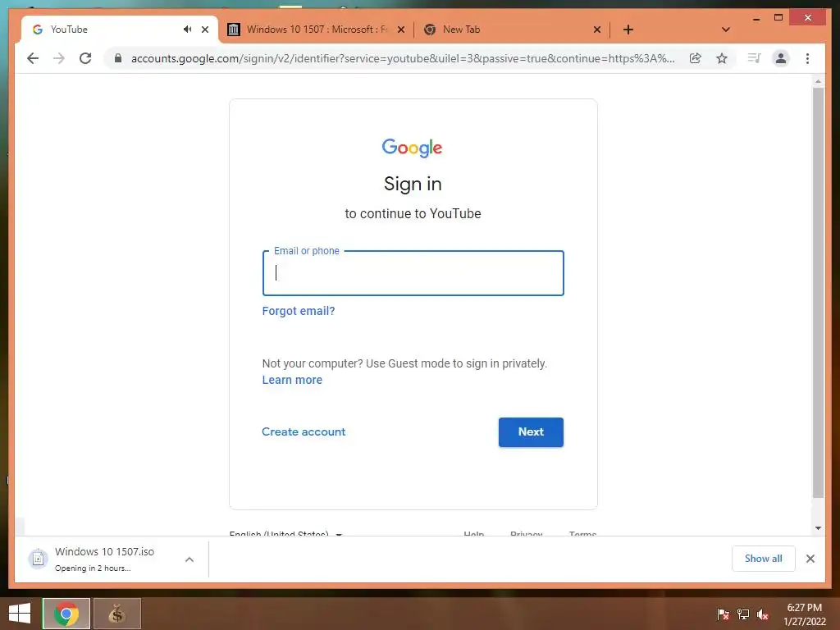Mute the YouTube tab audio icon
Viewport: 840px width, 630px height.
tap(188, 30)
